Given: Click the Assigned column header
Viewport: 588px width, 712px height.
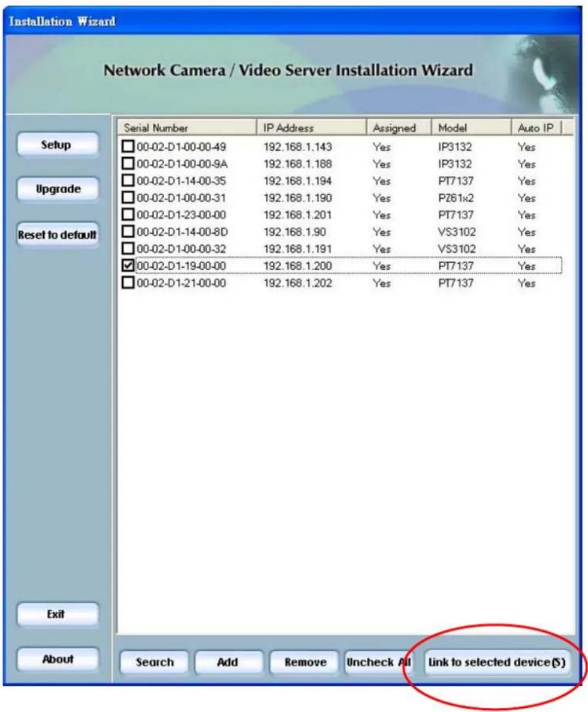Looking at the screenshot, I should (x=399, y=128).
